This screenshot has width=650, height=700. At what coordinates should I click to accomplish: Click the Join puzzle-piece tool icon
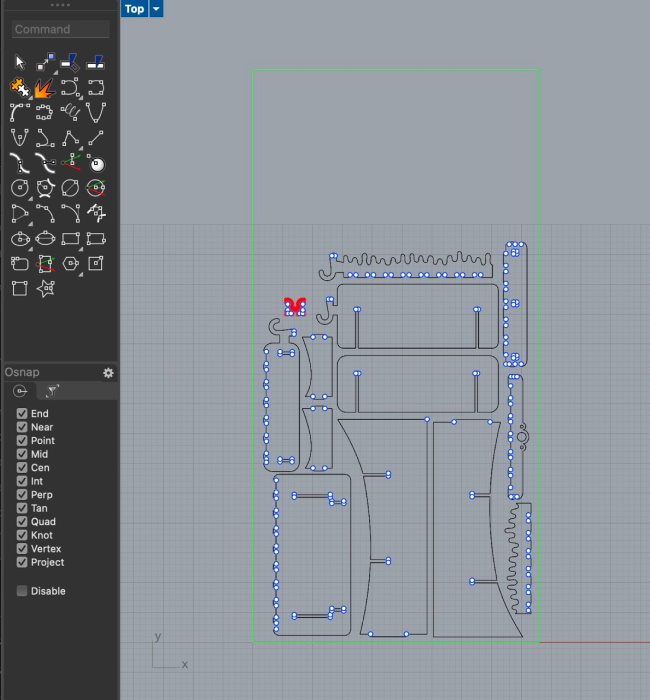pyautogui.click(x=19, y=88)
